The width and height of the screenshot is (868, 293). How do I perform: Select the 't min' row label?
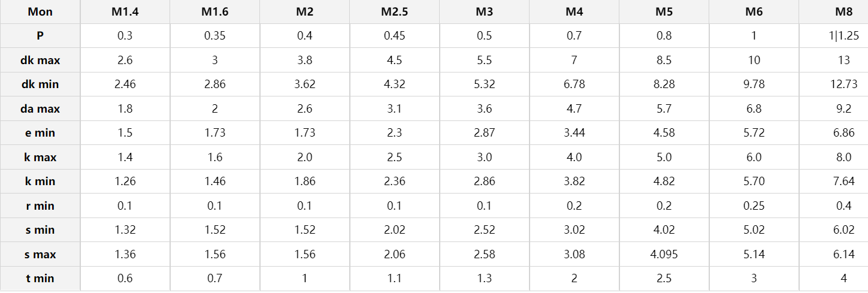[40, 279]
